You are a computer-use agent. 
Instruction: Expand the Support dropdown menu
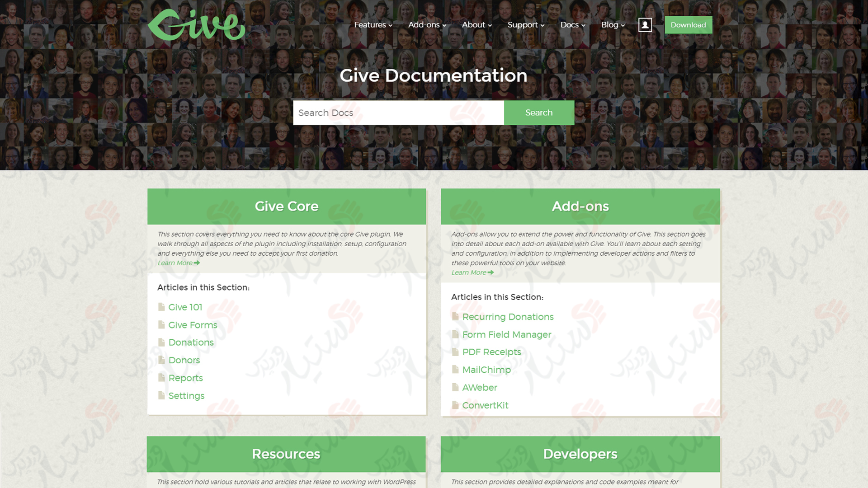[x=525, y=24]
